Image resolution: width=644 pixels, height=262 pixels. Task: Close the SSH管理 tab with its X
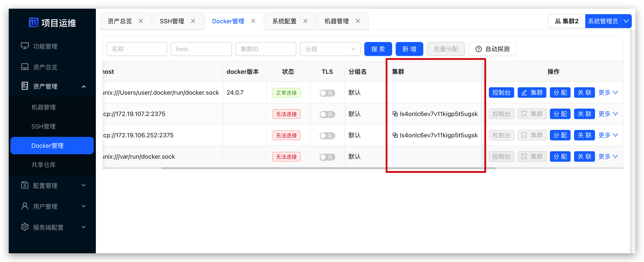[x=193, y=21]
